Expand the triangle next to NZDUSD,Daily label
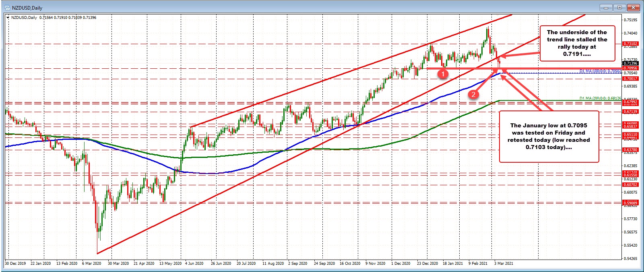 coord(8,18)
